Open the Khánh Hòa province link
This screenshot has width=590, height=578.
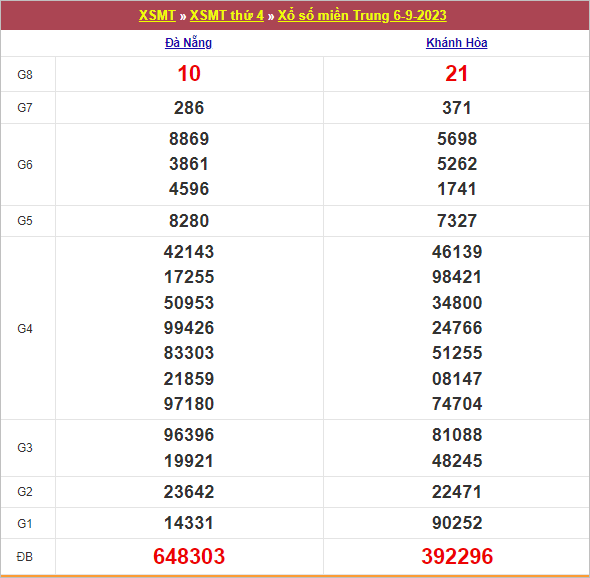coord(456,43)
